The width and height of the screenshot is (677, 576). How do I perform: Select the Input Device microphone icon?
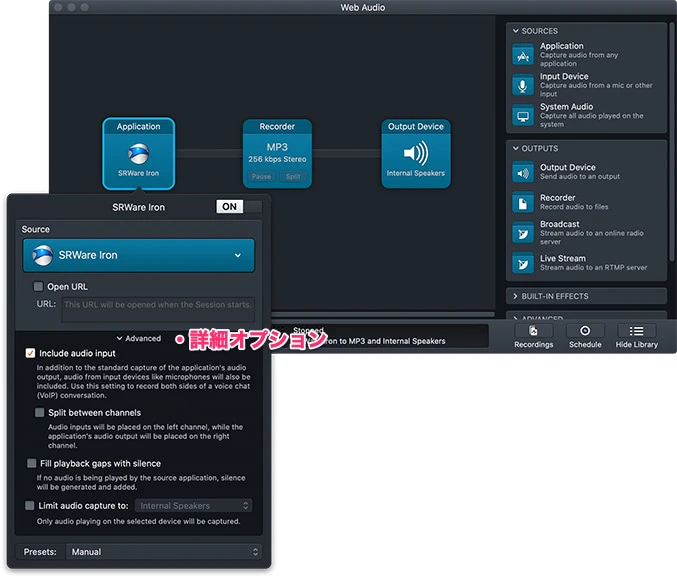523,85
